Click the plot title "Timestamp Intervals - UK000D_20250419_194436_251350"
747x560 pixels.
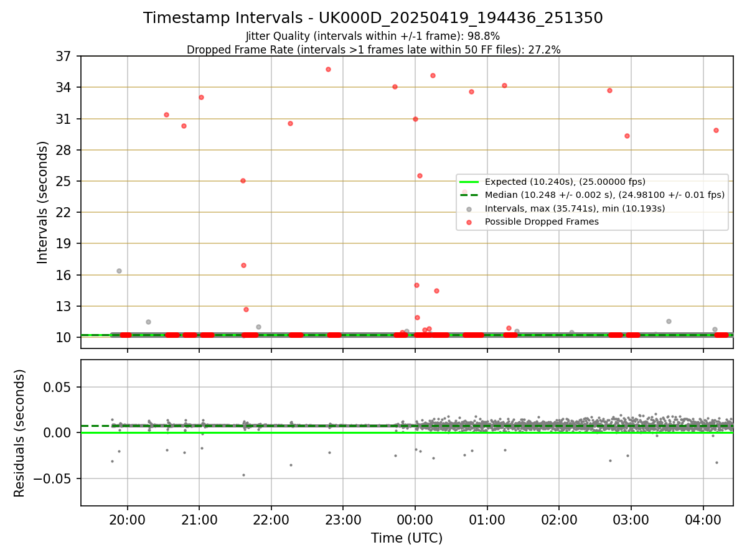click(373, 18)
